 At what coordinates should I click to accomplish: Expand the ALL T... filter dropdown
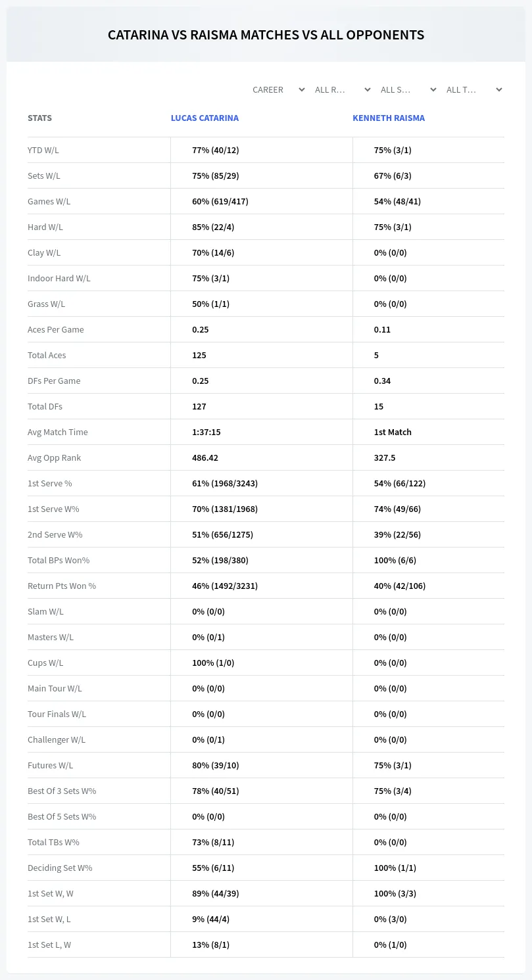click(474, 89)
